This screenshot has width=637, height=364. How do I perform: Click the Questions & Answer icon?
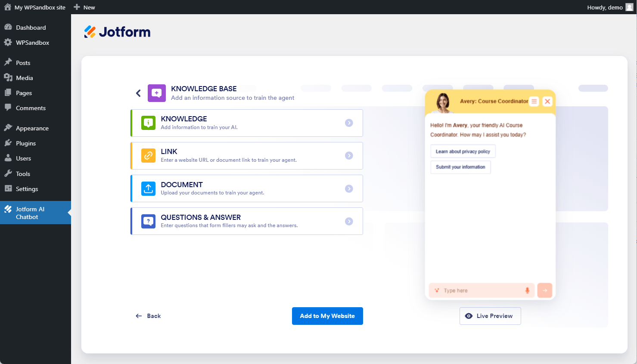coord(148,221)
